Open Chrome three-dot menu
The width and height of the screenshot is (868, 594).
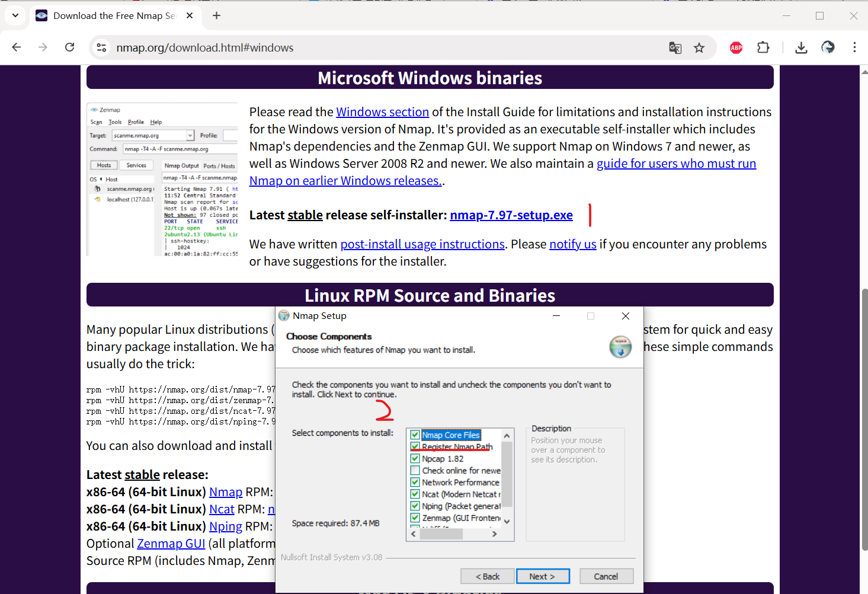[854, 47]
